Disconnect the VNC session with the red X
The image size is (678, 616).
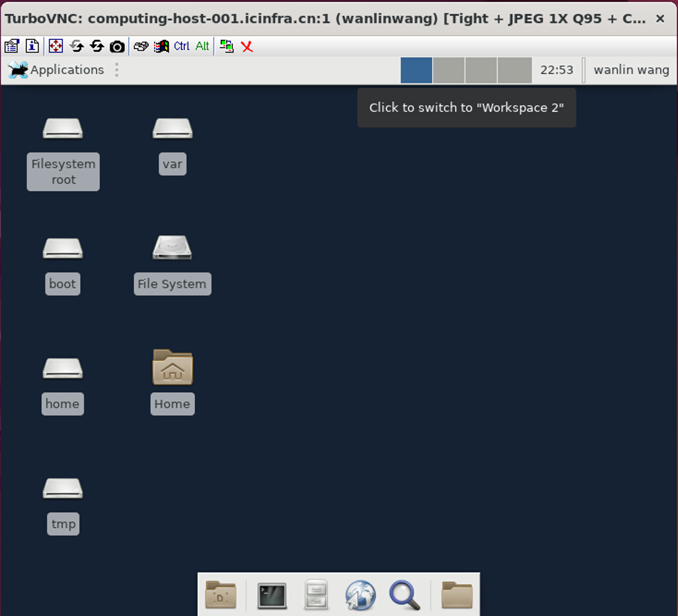pos(247,46)
